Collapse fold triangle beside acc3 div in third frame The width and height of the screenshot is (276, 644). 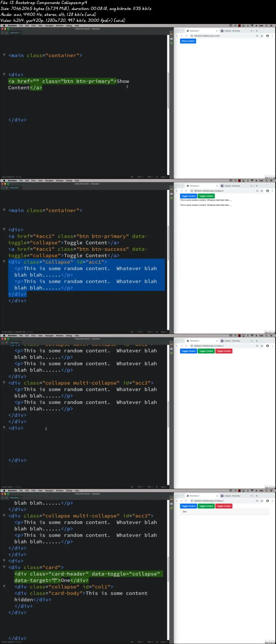[x=4, y=382]
